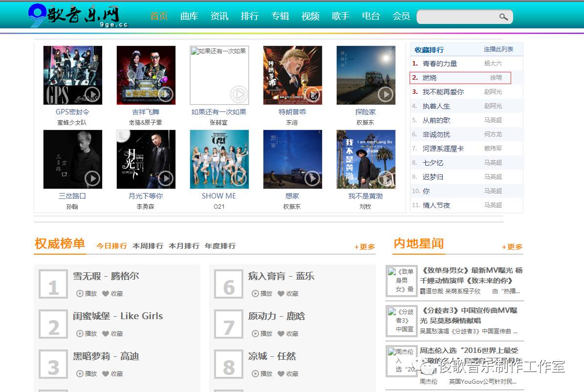Go to the 首页 nav item
The width and height of the screenshot is (584, 392).
click(159, 16)
